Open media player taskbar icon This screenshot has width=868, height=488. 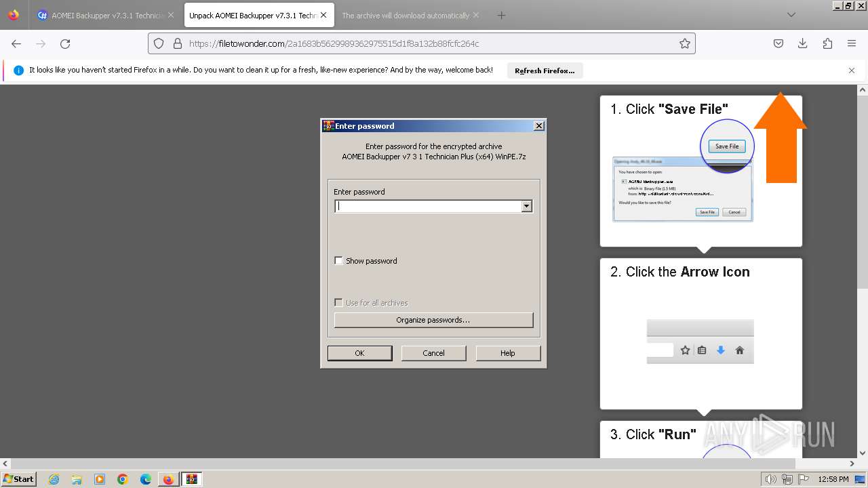click(x=100, y=479)
